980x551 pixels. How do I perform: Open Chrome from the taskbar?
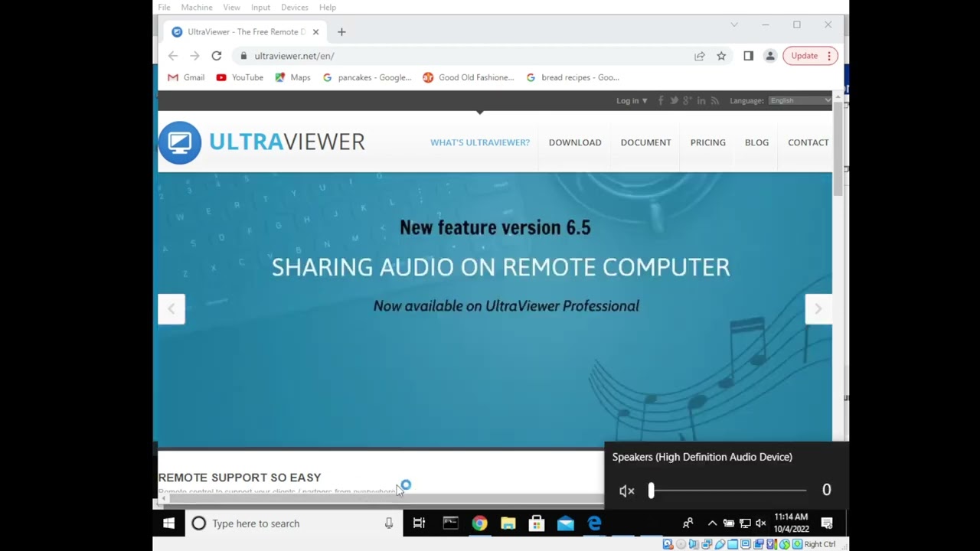tap(479, 523)
